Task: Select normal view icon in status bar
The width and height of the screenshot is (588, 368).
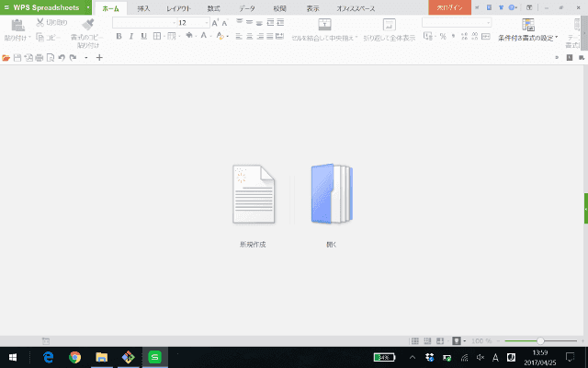Action: [415, 341]
